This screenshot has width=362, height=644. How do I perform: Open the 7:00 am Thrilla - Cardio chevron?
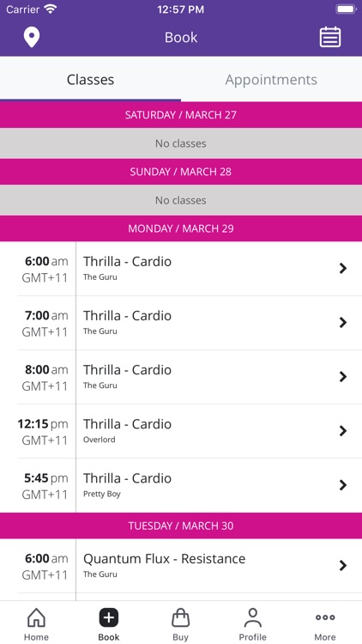coord(343,322)
